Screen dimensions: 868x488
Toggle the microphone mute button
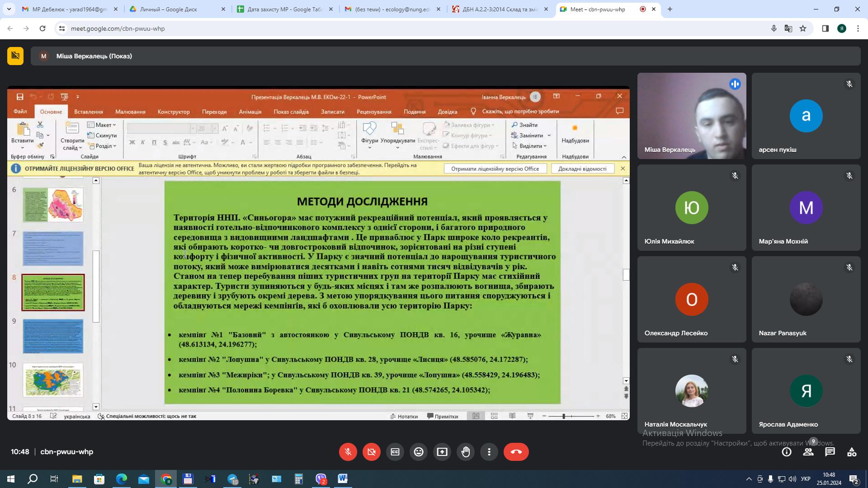[x=348, y=452]
